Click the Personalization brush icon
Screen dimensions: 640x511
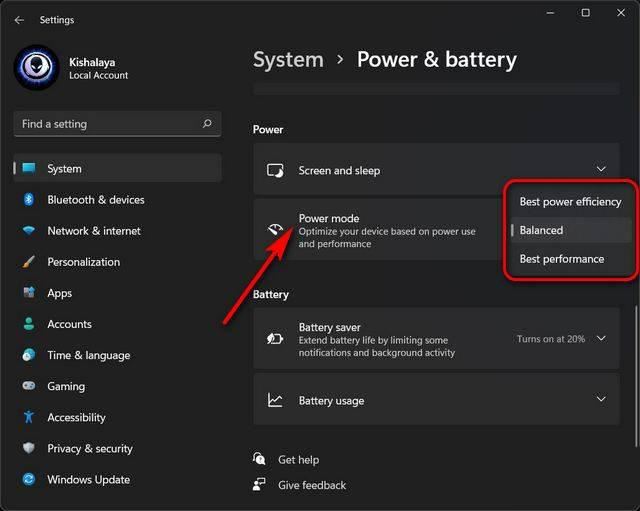[28, 262]
